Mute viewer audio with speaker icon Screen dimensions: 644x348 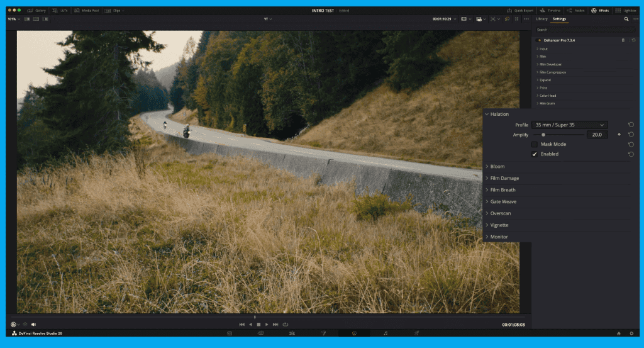(33, 324)
